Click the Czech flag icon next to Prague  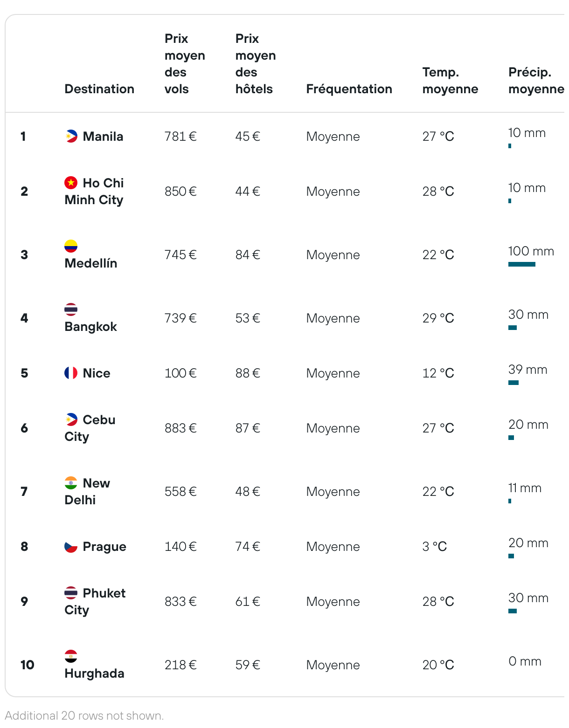[x=71, y=546]
